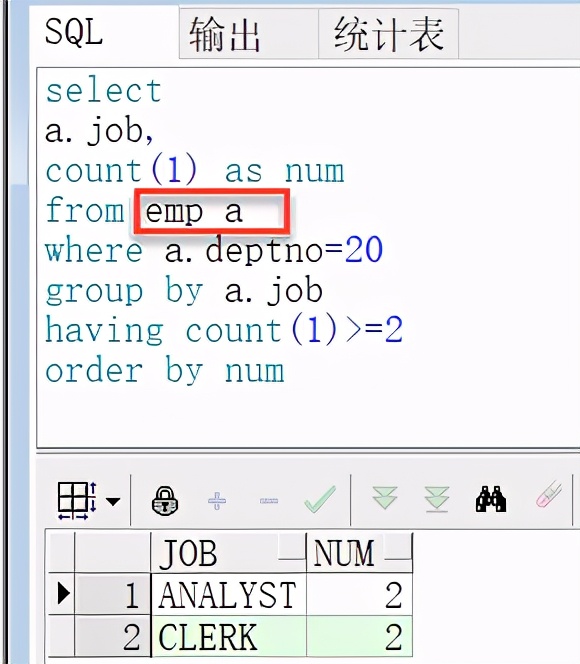Click the fetch next page arrow icon

click(385, 498)
